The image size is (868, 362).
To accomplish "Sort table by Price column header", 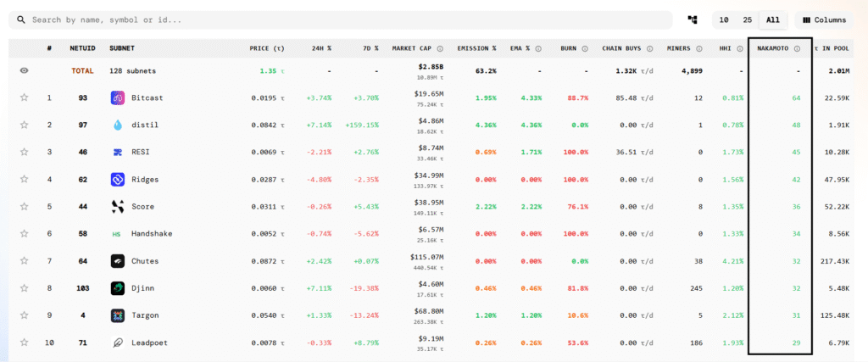I will (266, 48).
